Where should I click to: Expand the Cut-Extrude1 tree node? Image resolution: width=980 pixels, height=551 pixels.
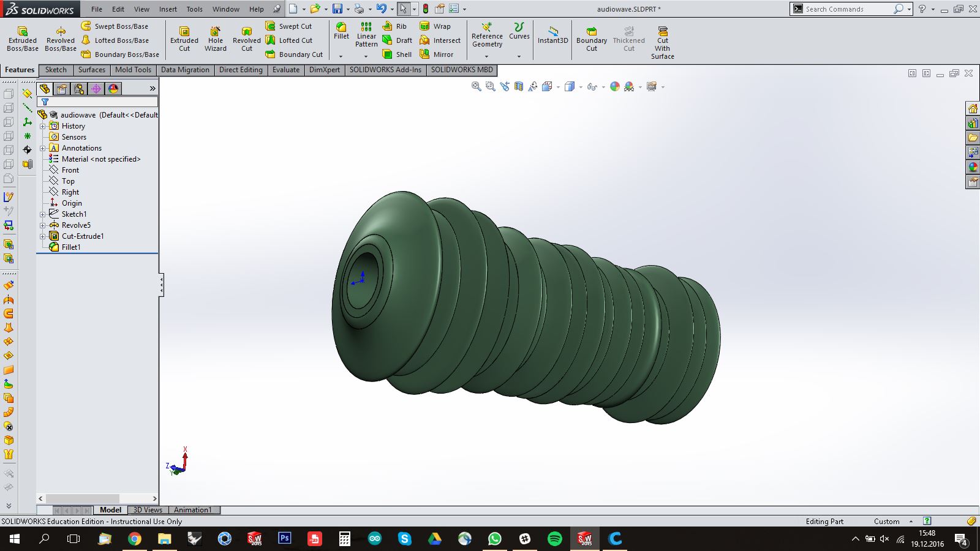click(43, 236)
